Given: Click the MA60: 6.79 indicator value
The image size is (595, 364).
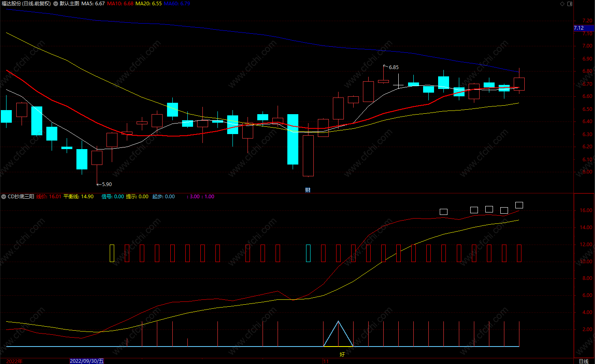Looking at the screenshot, I should (x=177, y=4).
